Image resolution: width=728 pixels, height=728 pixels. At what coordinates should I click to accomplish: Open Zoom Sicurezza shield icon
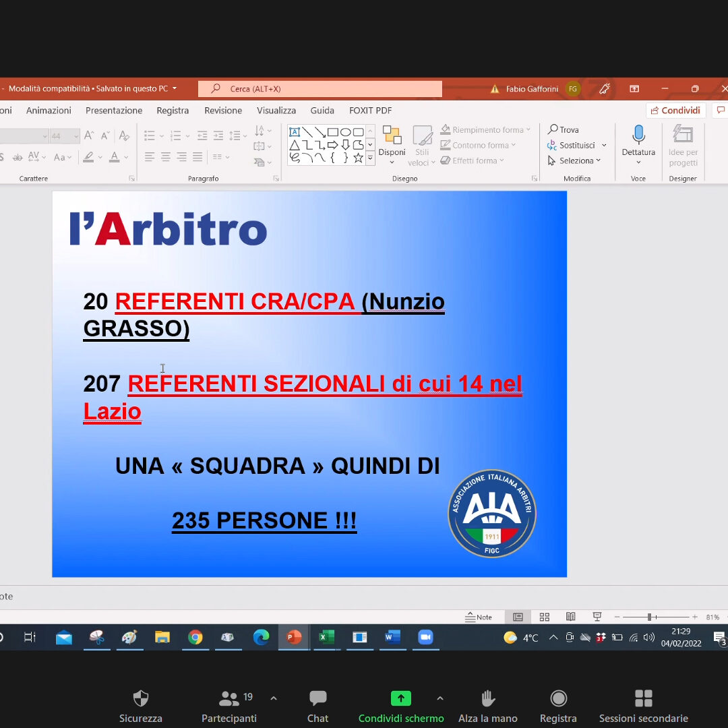pyautogui.click(x=140, y=698)
